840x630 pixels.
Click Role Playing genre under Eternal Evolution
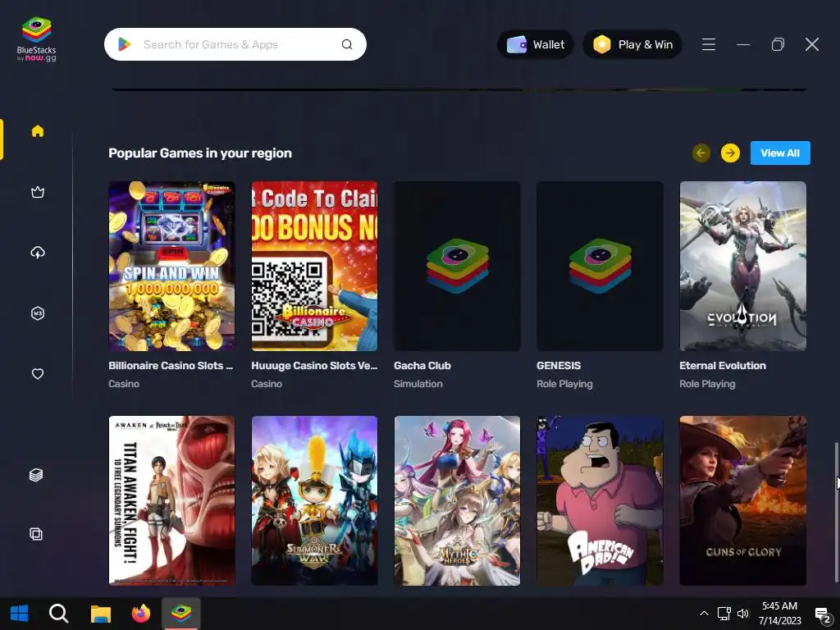click(x=707, y=384)
